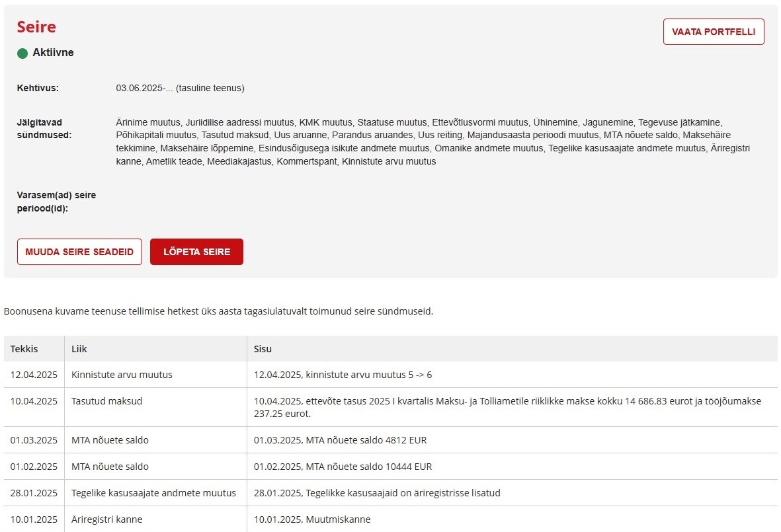Select the 12.04.2025 date cell in table
781x532 pixels.
coord(34,375)
